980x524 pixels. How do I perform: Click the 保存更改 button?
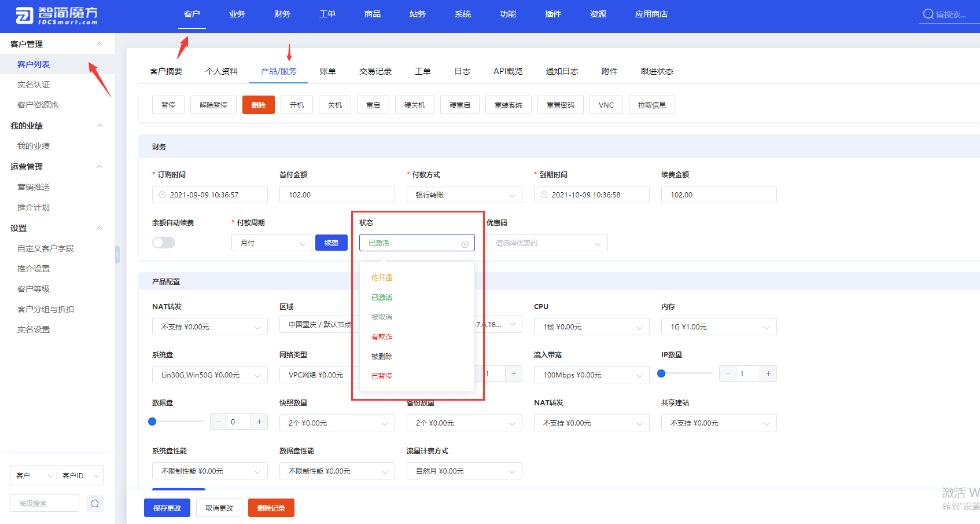click(167, 508)
